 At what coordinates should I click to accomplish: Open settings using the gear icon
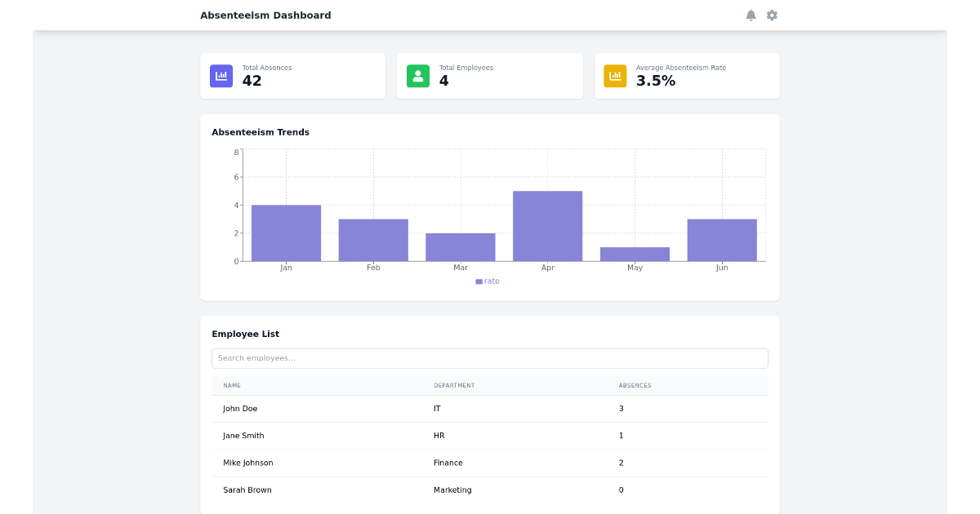772,15
